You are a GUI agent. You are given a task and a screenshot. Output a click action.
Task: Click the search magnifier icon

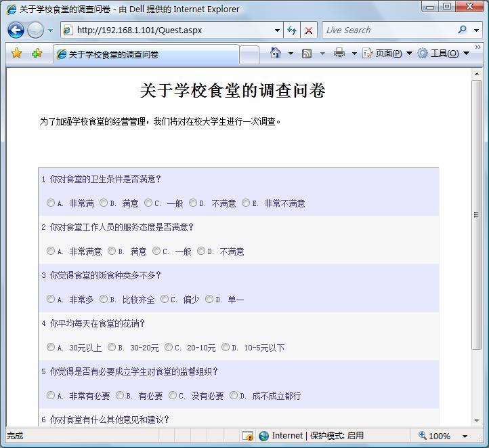pyautogui.click(x=462, y=30)
